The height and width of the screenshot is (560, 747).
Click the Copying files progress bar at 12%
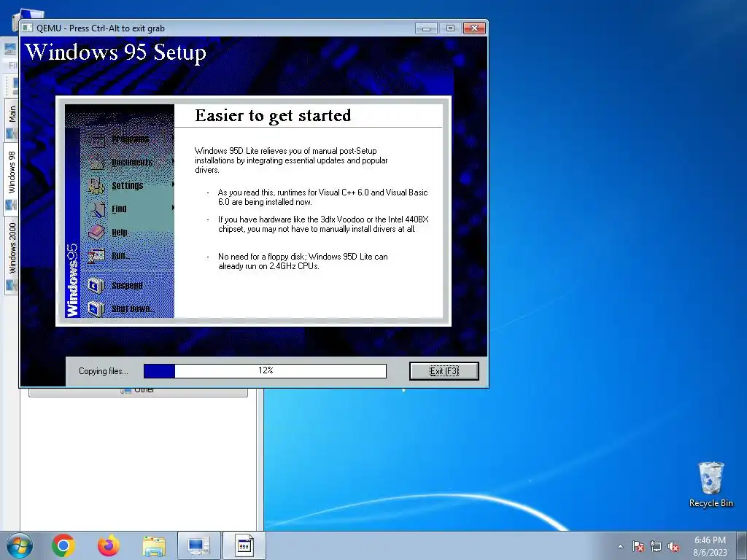(265, 371)
